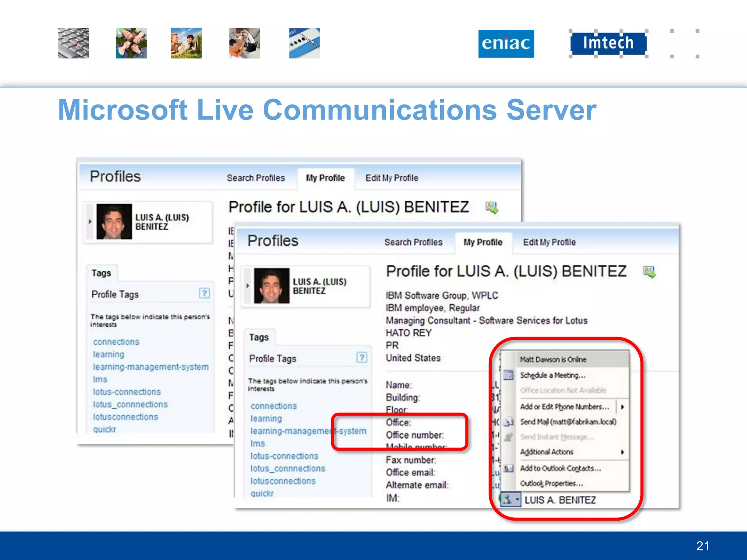Click the keyboard thumbnail image in the header
This screenshot has width=747, height=560.
tap(74, 43)
